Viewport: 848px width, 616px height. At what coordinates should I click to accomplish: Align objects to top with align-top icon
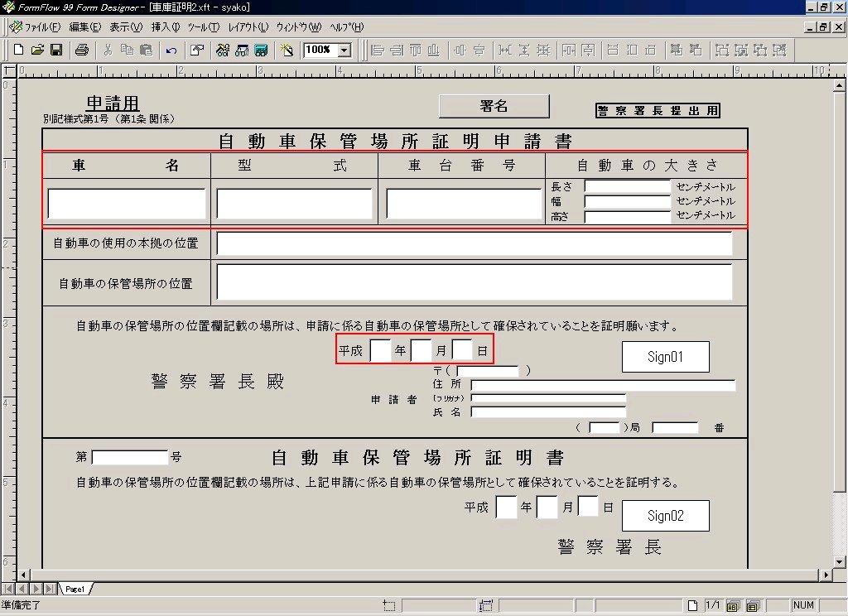coord(416,51)
